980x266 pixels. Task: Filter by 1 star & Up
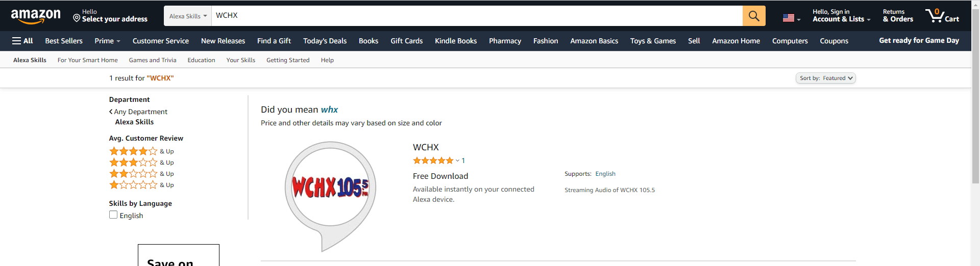tap(141, 185)
